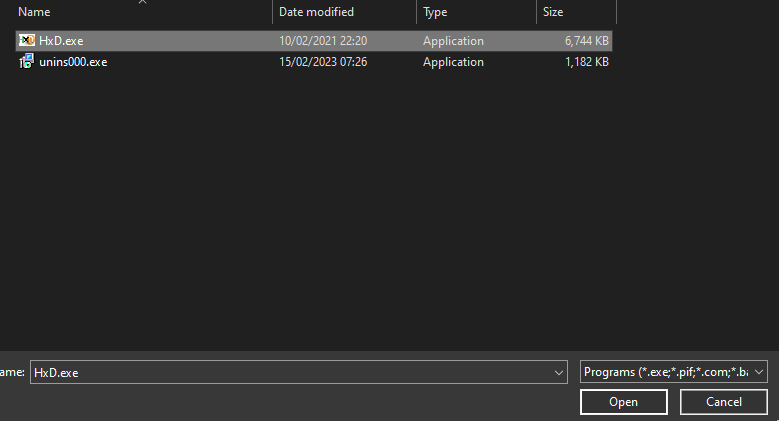Click the Open button
This screenshot has width=779, height=421.
tap(623, 402)
